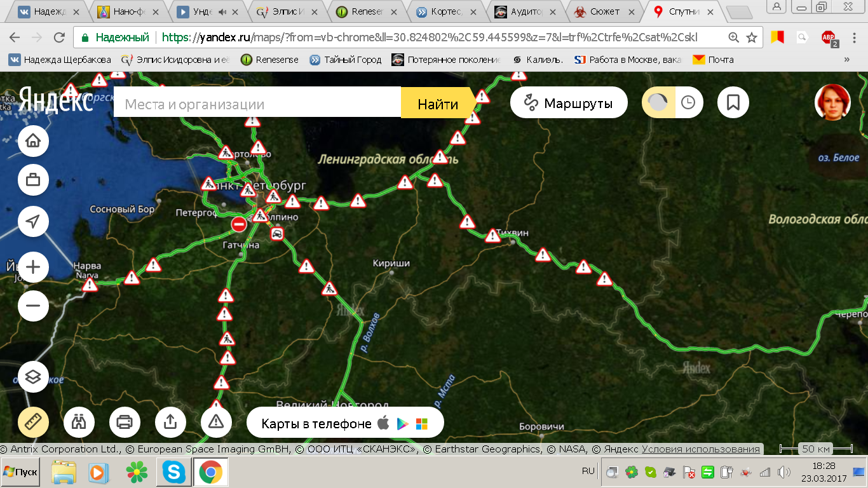Bookmark this page with the star icon

pos(752,37)
